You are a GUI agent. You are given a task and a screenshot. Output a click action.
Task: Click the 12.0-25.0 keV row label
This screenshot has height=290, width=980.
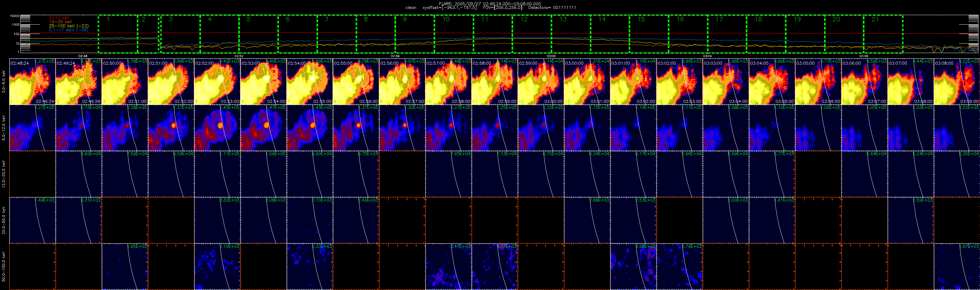[4, 174]
